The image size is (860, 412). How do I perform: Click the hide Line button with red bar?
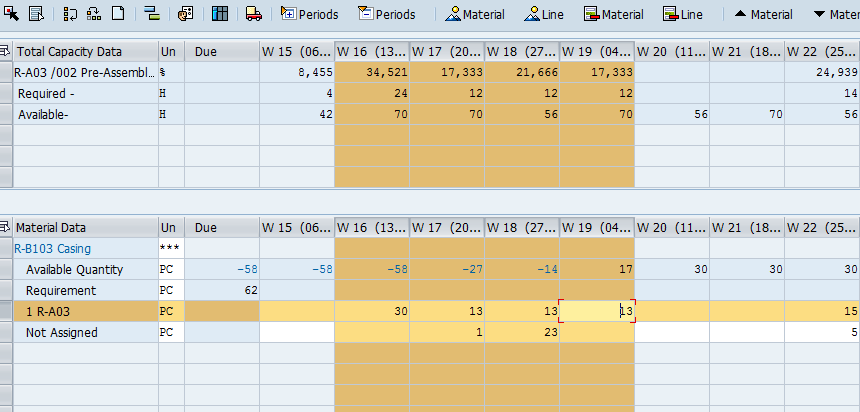(x=683, y=14)
